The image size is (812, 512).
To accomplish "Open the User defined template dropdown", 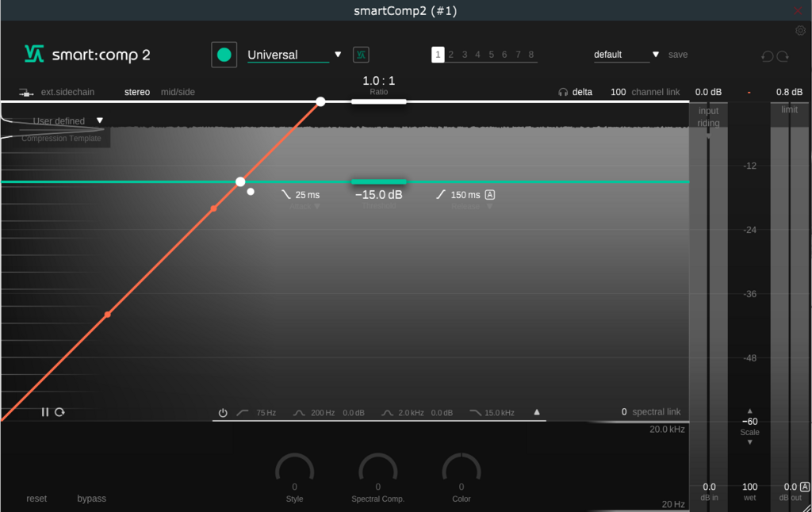I will (x=100, y=120).
